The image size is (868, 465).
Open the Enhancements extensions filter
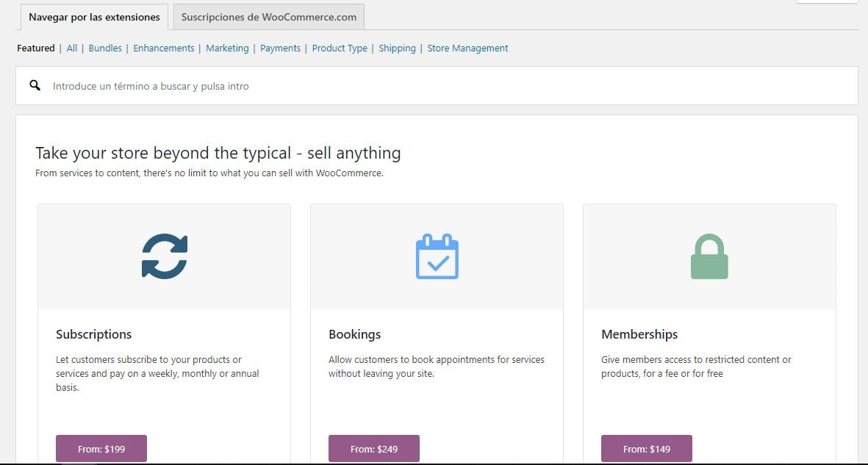[x=163, y=48]
